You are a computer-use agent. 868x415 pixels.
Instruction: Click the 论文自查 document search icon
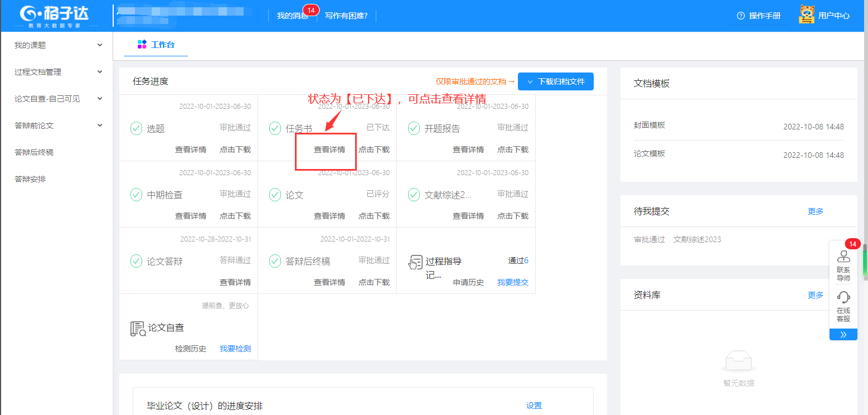point(137,329)
